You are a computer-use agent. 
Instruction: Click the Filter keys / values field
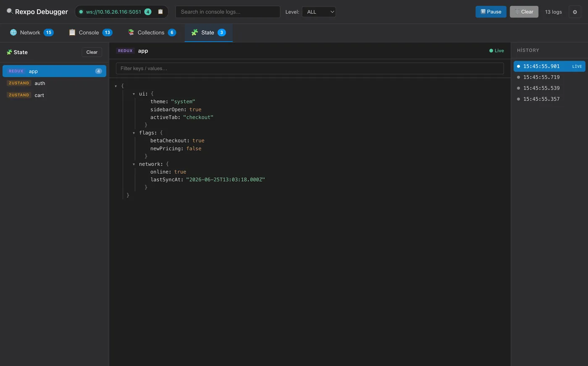pos(310,68)
